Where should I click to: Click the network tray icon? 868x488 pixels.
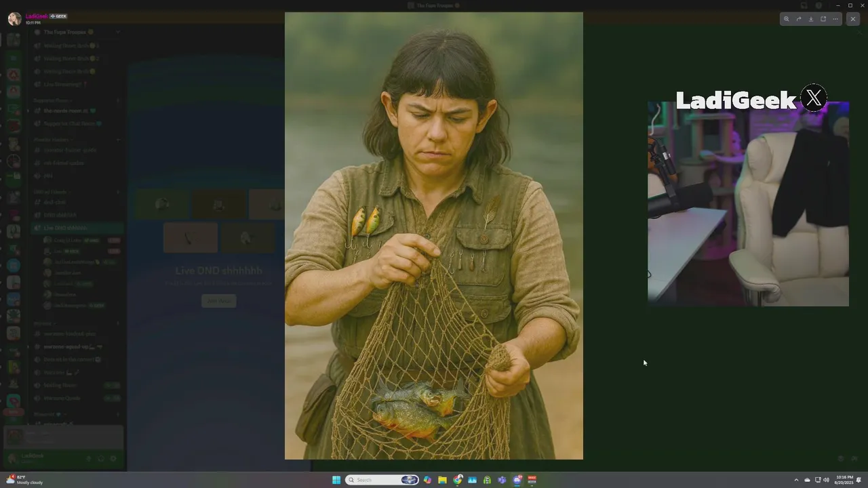tap(818, 480)
